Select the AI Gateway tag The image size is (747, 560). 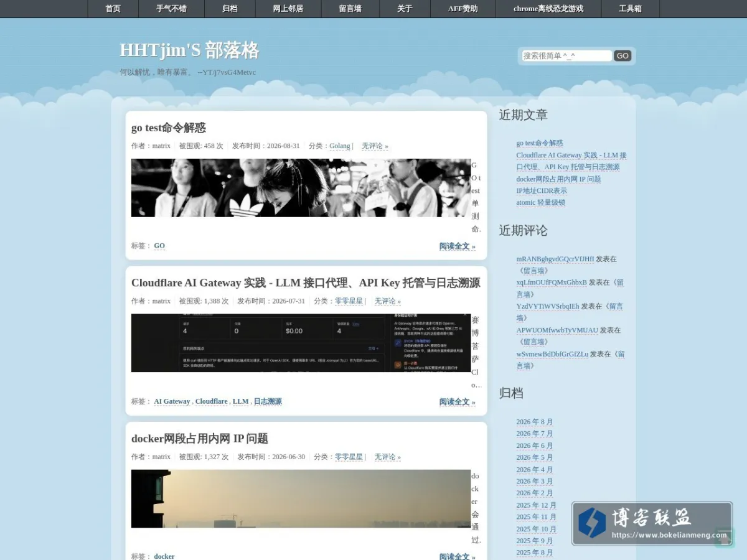[172, 401]
